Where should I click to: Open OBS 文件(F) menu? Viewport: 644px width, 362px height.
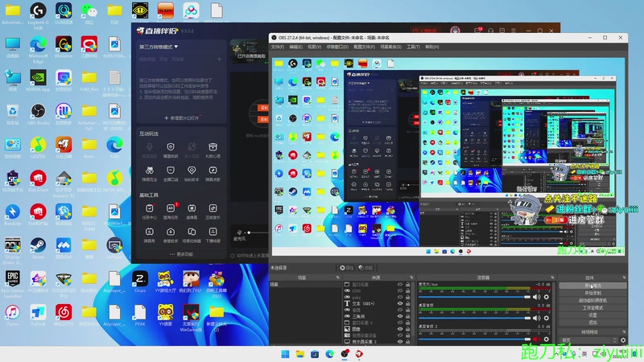pyautogui.click(x=277, y=47)
